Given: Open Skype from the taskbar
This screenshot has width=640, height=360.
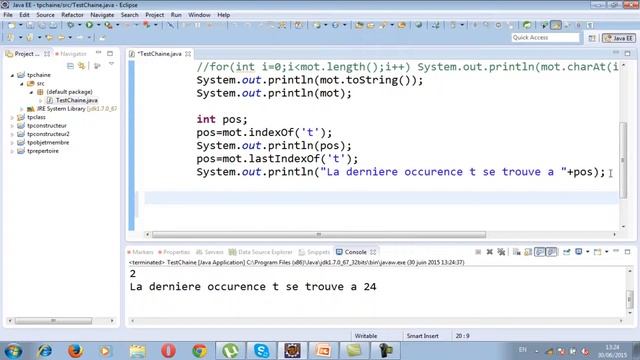Looking at the screenshot, I should [x=261, y=351].
